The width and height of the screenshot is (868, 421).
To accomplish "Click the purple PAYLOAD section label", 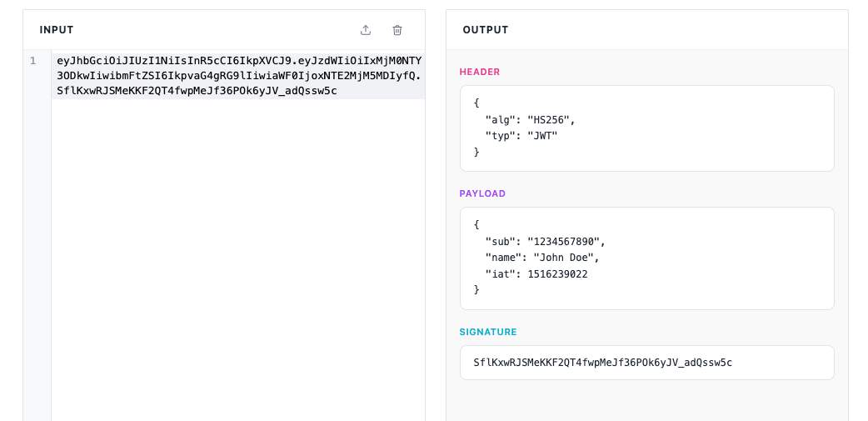I will (x=484, y=194).
